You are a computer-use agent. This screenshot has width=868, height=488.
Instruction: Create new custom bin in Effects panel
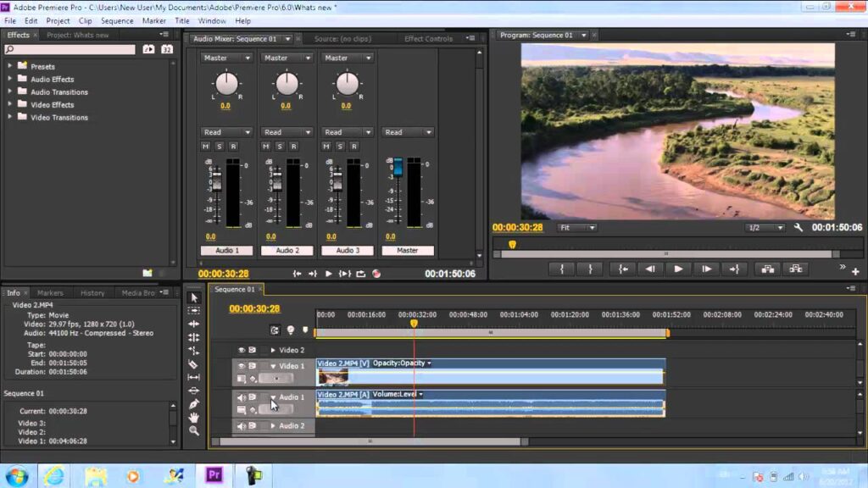point(147,273)
